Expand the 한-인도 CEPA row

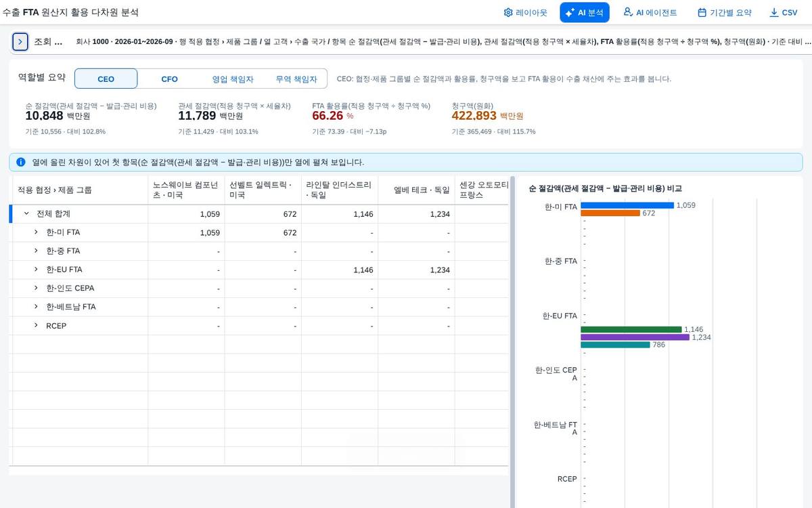click(x=37, y=289)
